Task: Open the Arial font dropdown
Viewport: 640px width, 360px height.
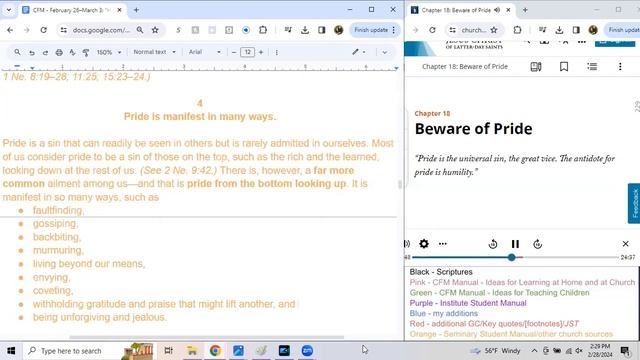Action: pyautogui.click(x=204, y=52)
